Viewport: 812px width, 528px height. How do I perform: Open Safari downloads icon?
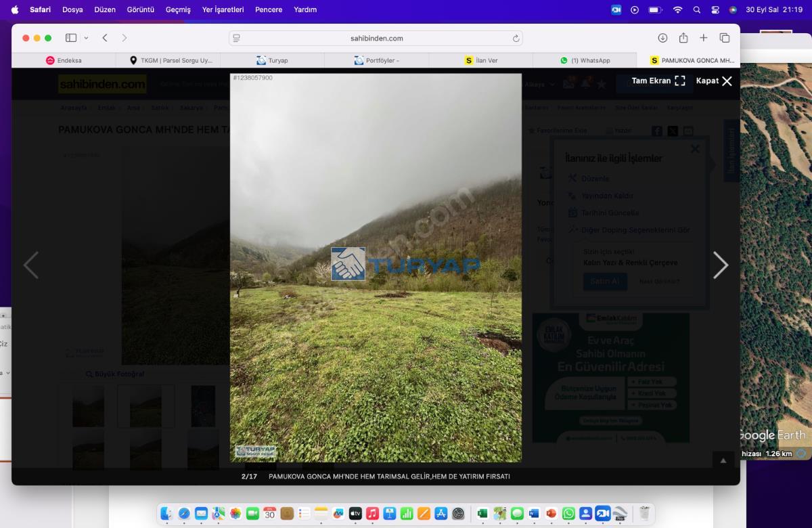pos(662,38)
